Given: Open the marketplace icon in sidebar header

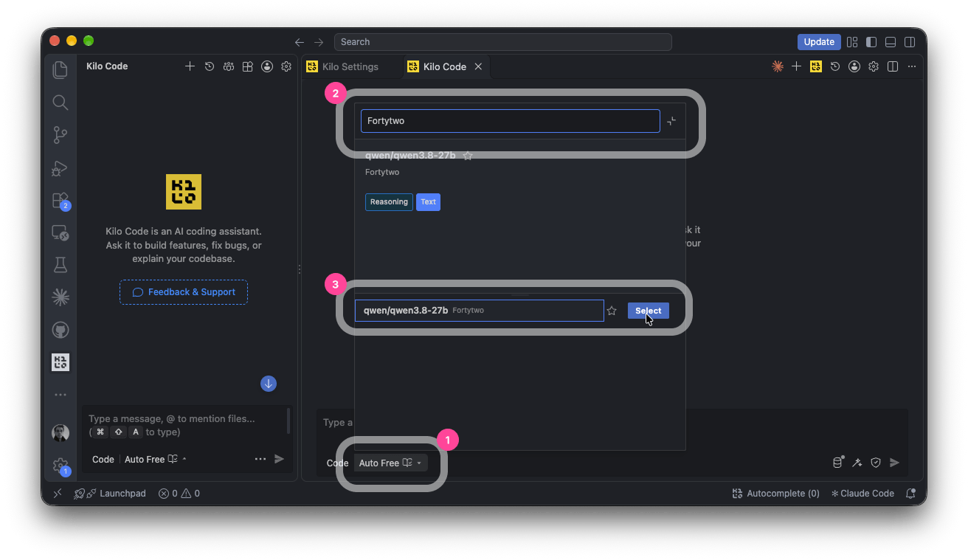Looking at the screenshot, I should 248,66.
